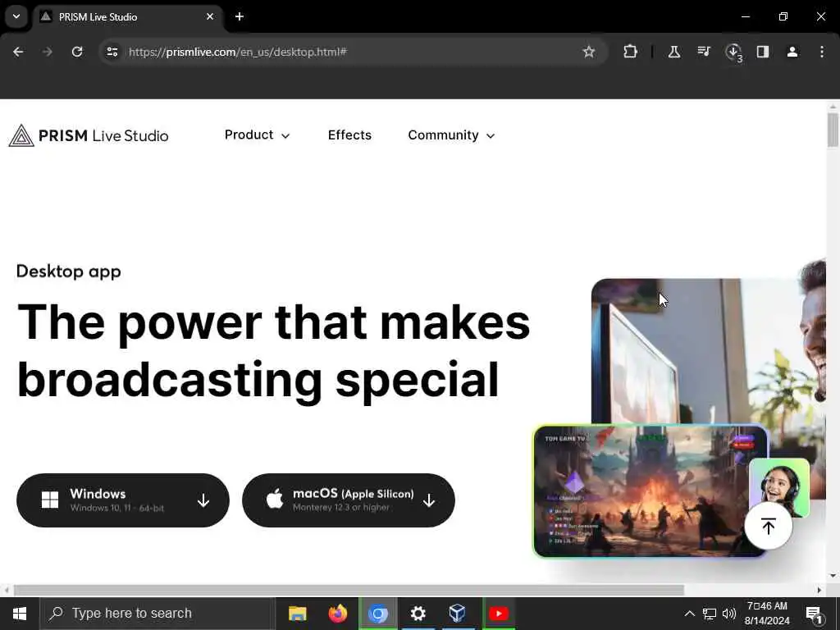Open the Chrome profile menu
The image size is (840, 630).
point(792,52)
